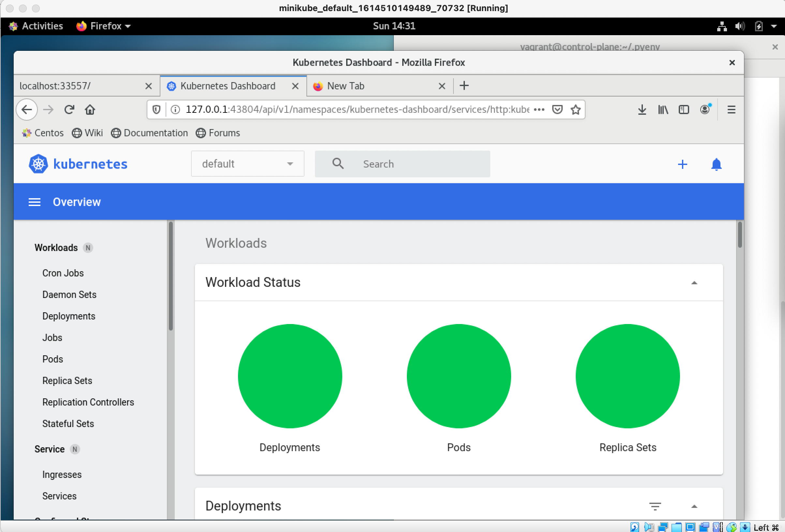Screen dimensions: 785x532
Task: Open the Documentation bookmark
Action: click(x=150, y=133)
